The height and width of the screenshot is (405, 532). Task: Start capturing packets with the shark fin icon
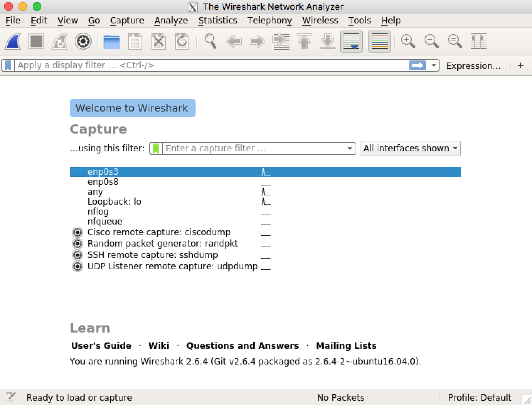(x=12, y=42)
